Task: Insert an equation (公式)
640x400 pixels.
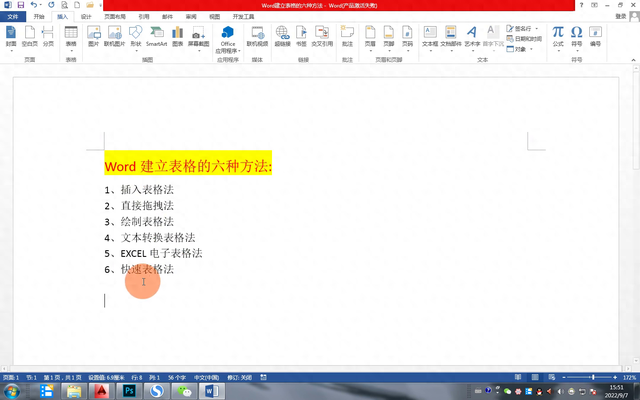Action: coord(558,38)
